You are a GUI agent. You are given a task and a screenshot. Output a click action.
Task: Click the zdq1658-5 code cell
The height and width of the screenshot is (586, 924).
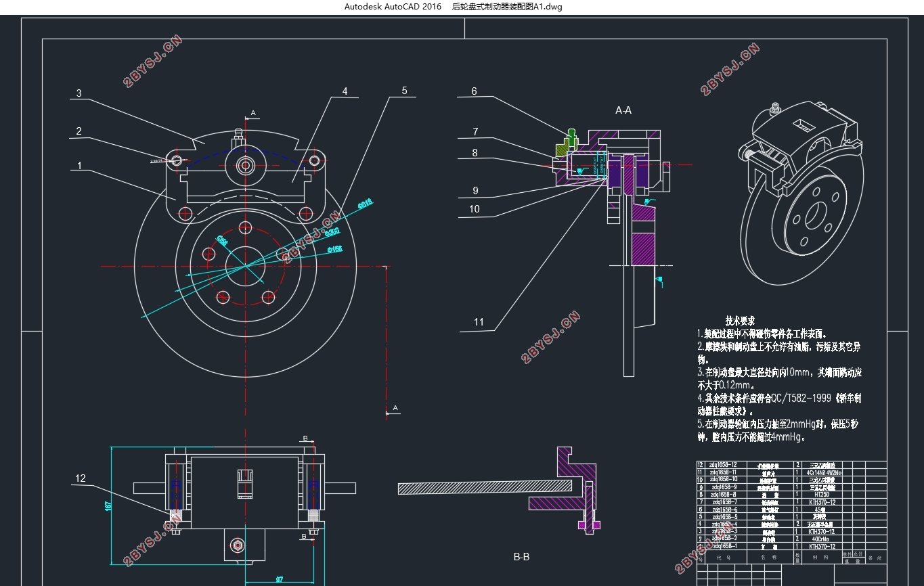pos(726,517)
